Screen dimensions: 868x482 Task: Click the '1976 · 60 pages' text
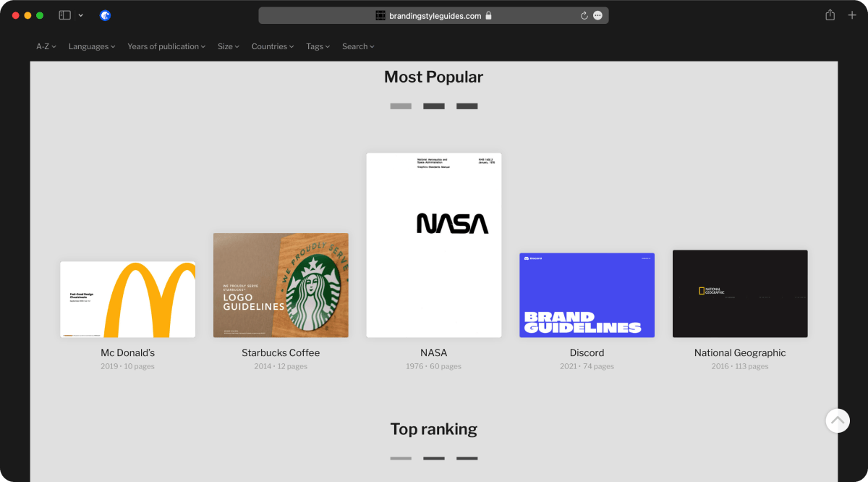tap(434, 366)
